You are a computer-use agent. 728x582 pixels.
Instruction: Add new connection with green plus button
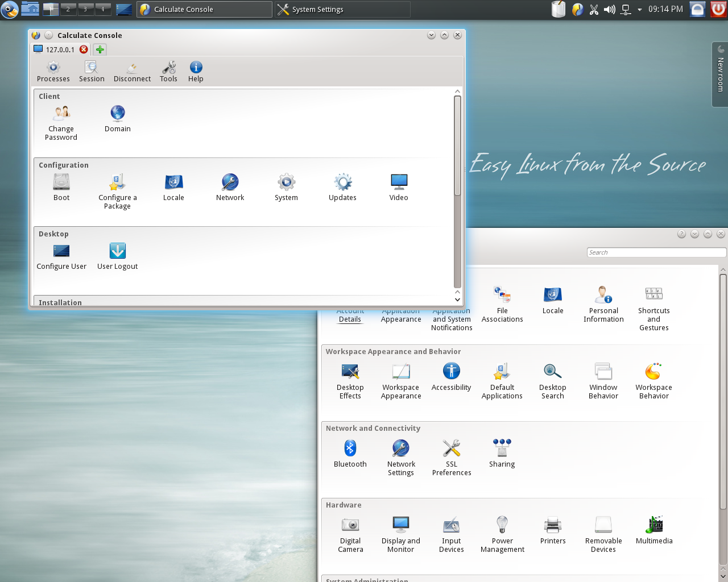[x=100, y=49]
